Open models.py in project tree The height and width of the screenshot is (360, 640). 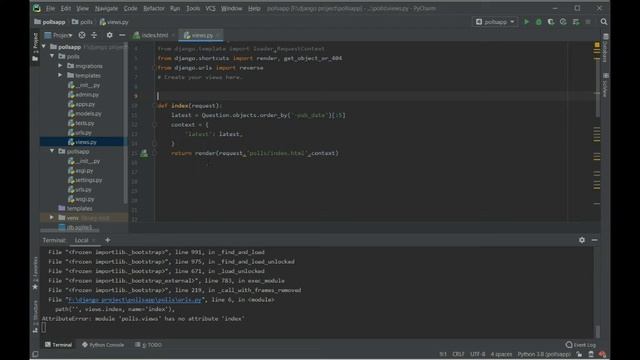point(84,113)
